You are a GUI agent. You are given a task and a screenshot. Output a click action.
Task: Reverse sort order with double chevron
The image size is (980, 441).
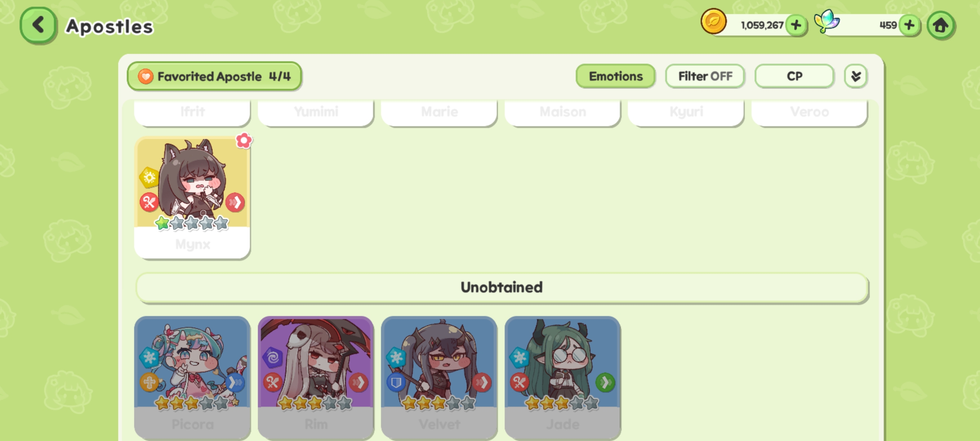click(x=856, y=76)
